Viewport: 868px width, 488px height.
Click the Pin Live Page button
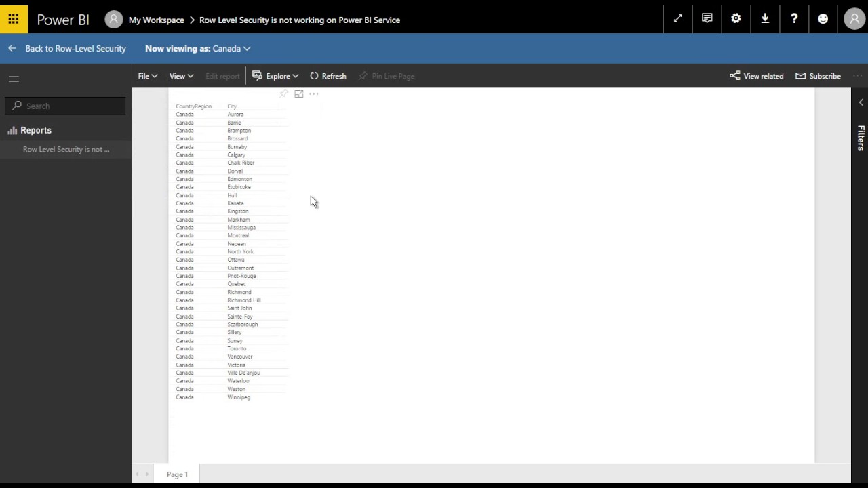coord(387,76)
